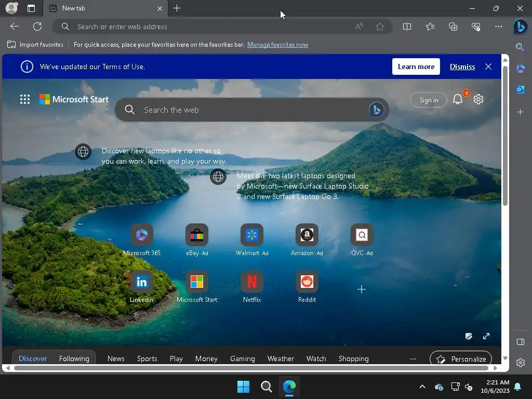Viewport: 532px width, 399px height.
Task: Refresh the page
Action: (x=37, y=26)
